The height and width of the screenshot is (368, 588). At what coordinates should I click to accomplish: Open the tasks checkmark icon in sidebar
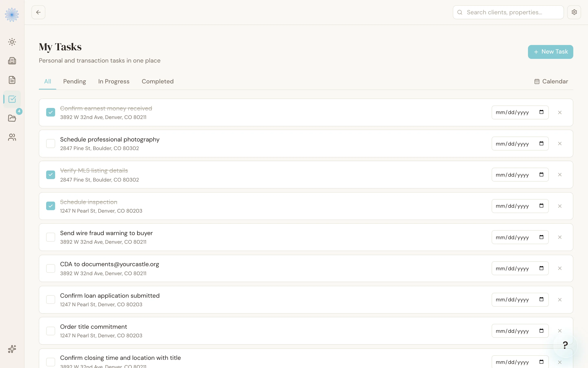pyautogui.click(x=12, y=99)
